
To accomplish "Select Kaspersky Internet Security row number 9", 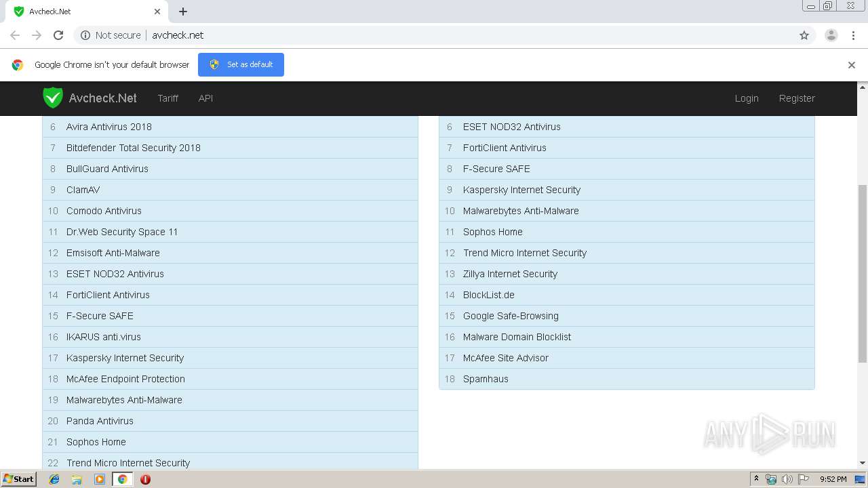I will click(627, 190).
